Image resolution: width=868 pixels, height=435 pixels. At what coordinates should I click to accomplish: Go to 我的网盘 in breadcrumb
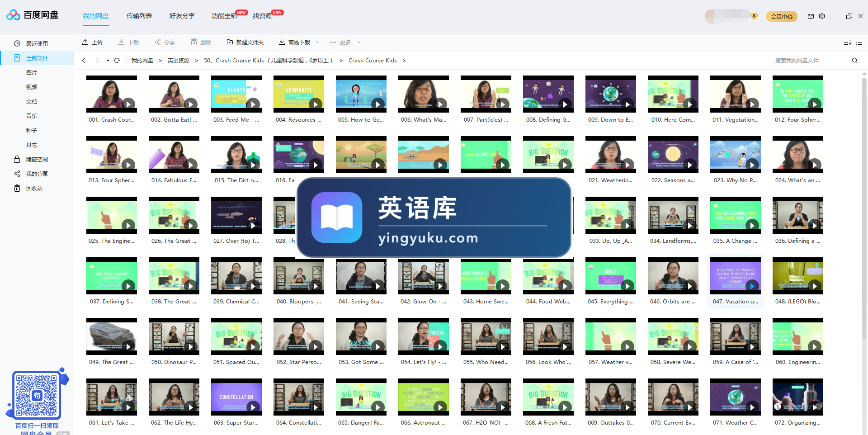142,61
